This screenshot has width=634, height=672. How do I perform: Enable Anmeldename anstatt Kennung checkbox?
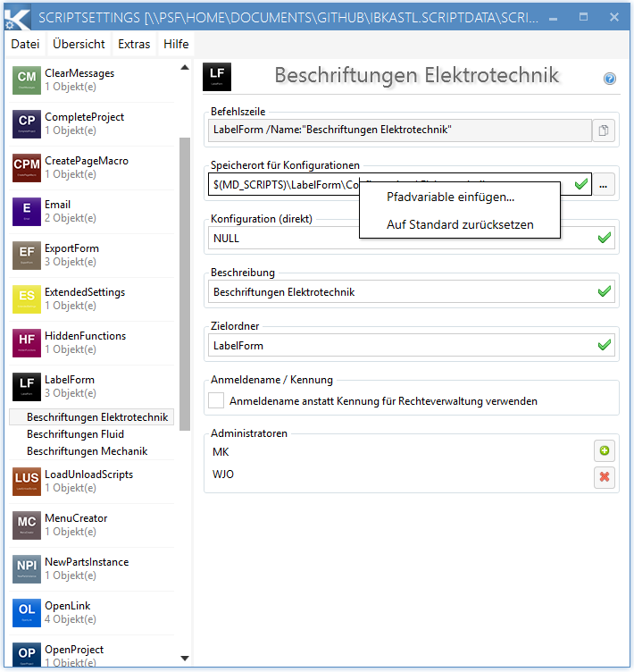point(216,401)
